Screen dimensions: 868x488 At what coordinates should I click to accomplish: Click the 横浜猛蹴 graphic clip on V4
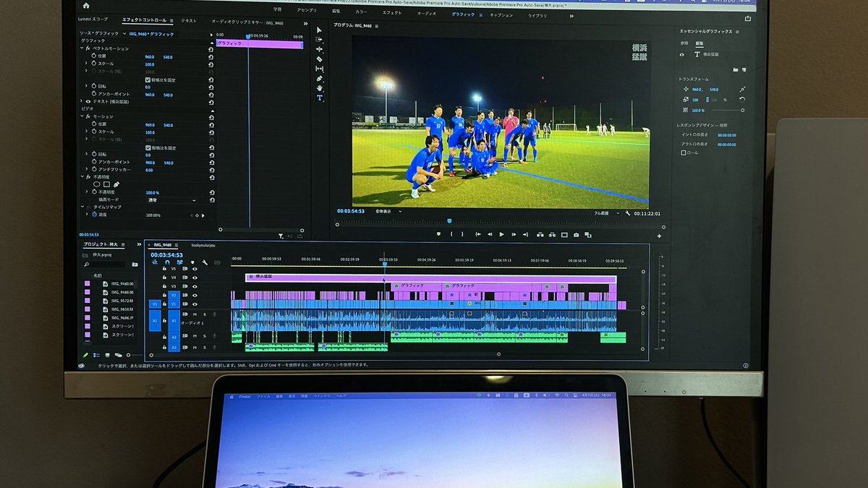pos(430,278)
